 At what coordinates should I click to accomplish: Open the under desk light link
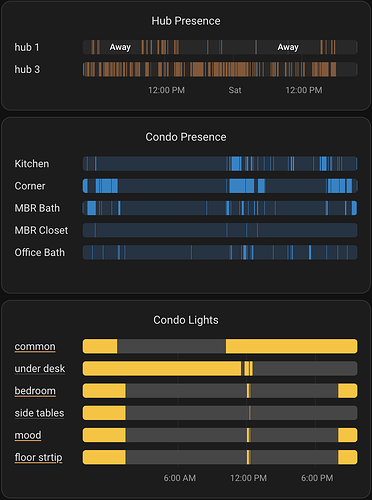coord(40,369)
